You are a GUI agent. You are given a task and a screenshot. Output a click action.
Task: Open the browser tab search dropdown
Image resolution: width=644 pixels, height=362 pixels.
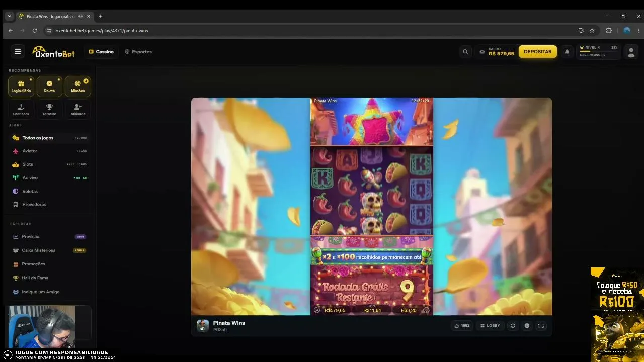[9, 16]
